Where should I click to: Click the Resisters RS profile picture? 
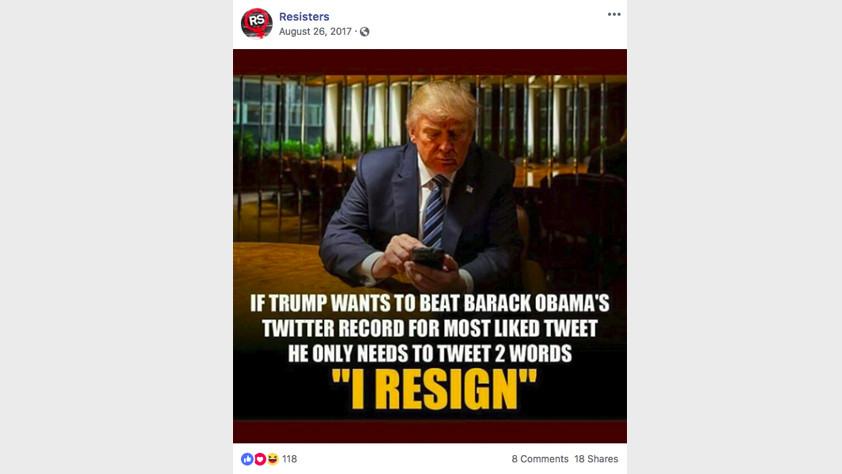tap(256, 23)
